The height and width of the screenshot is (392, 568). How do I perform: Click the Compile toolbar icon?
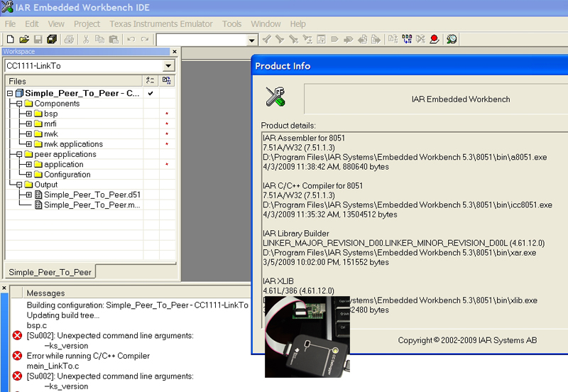(x=393, y=39)
